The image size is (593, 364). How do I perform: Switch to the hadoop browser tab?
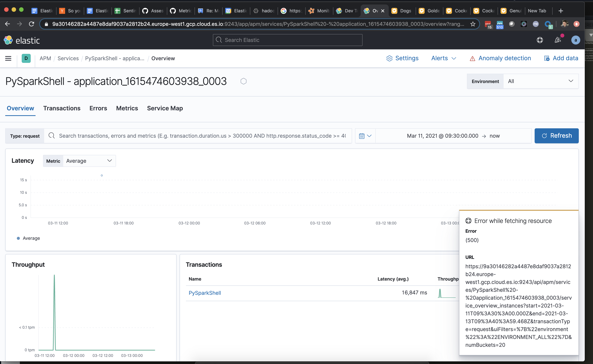[x=264, y=11]
